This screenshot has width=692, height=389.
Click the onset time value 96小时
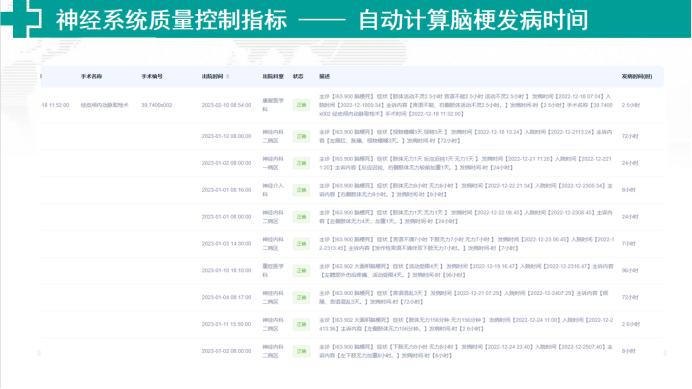click(x=630, y=270)
